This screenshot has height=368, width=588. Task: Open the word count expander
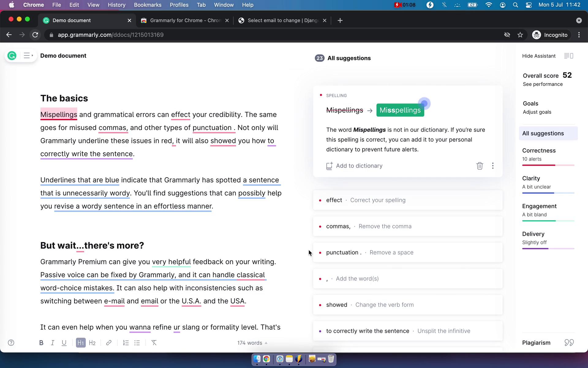(x=266, y=343)
